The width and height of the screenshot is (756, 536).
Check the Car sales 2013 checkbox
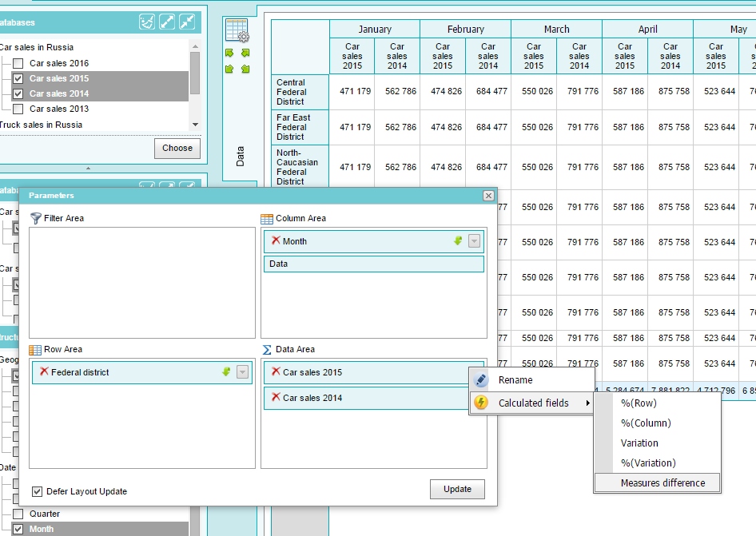18,109
